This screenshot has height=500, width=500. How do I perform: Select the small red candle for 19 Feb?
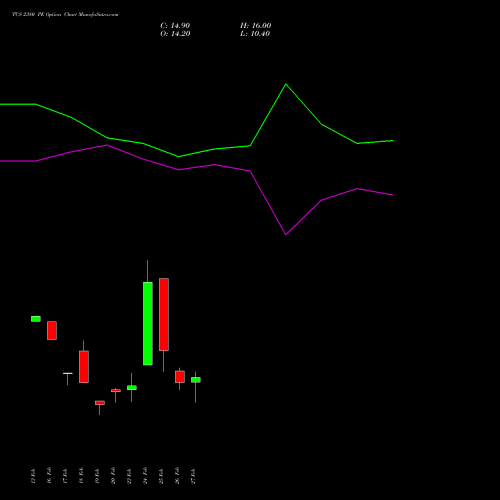point(100,403)
